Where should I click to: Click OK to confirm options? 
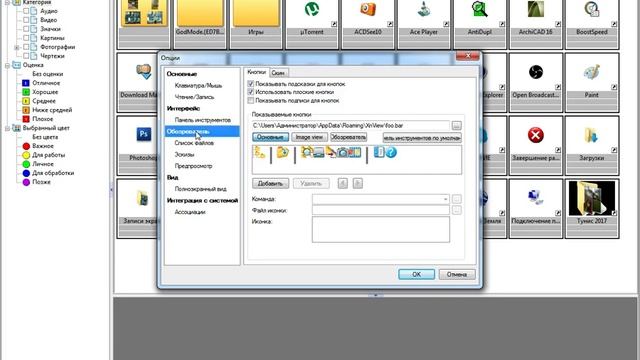[416, 274]
